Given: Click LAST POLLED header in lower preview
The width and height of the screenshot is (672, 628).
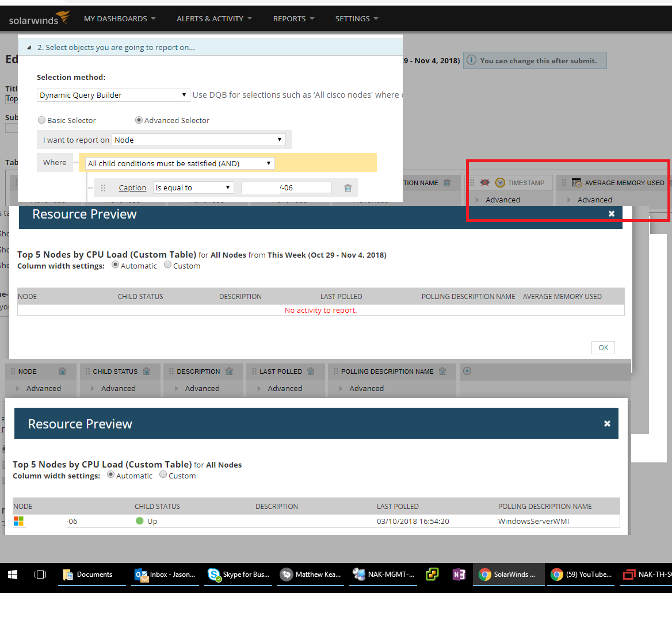Looking at the screenshot, I should tap(398, 506).
